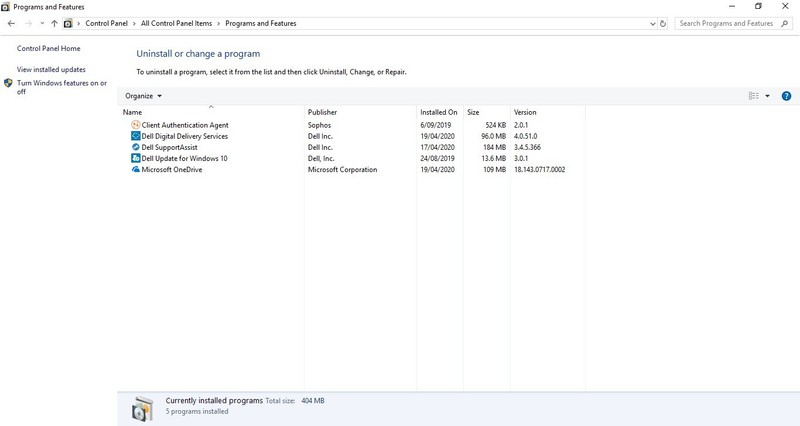This screenshot has height=426, width=800.
Task: Click the Dell, Inc. publisher cell
Action: coord(321,158)
